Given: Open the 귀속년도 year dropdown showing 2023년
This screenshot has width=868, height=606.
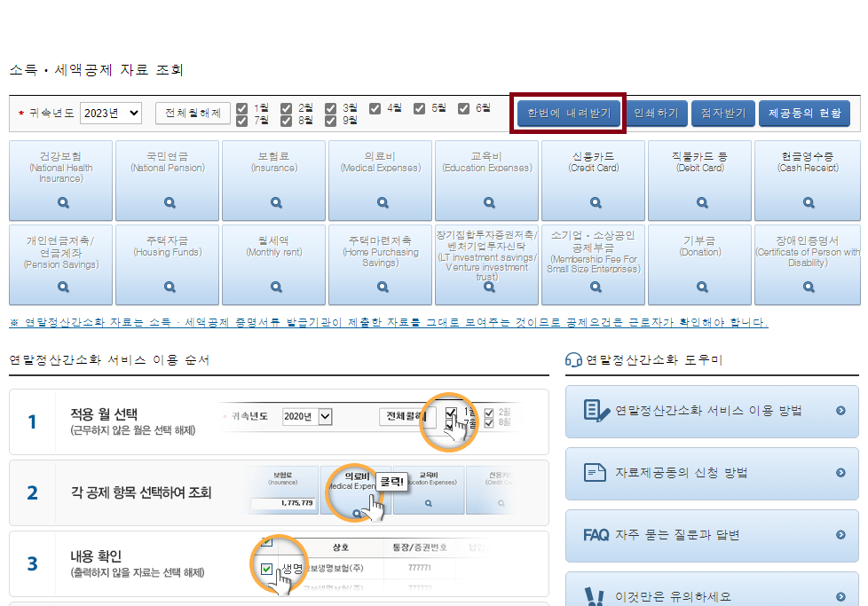Looking at the screenshot, I should [x=111, y=114].
